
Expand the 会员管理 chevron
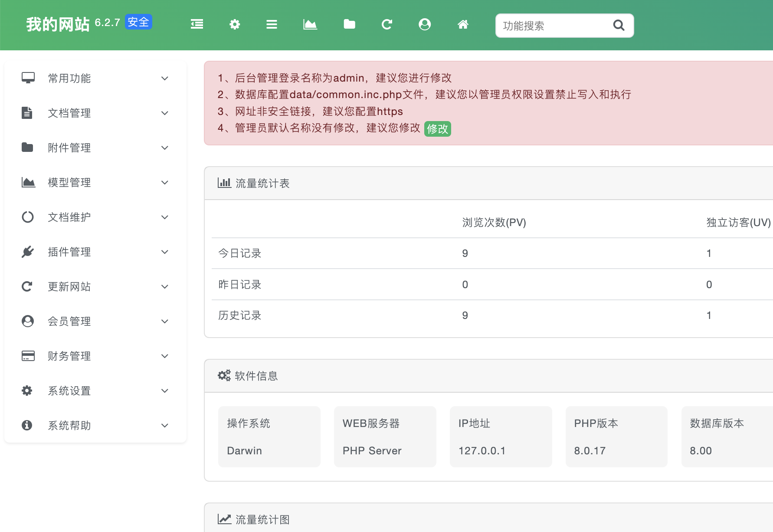click(165, 321)
